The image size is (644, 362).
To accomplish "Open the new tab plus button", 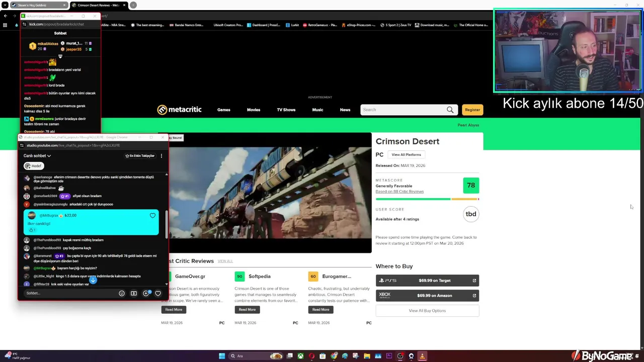I will pos(133,5).
